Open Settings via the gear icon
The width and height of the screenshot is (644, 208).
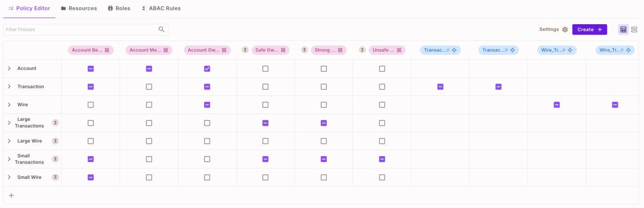click(x=565, y=30)
